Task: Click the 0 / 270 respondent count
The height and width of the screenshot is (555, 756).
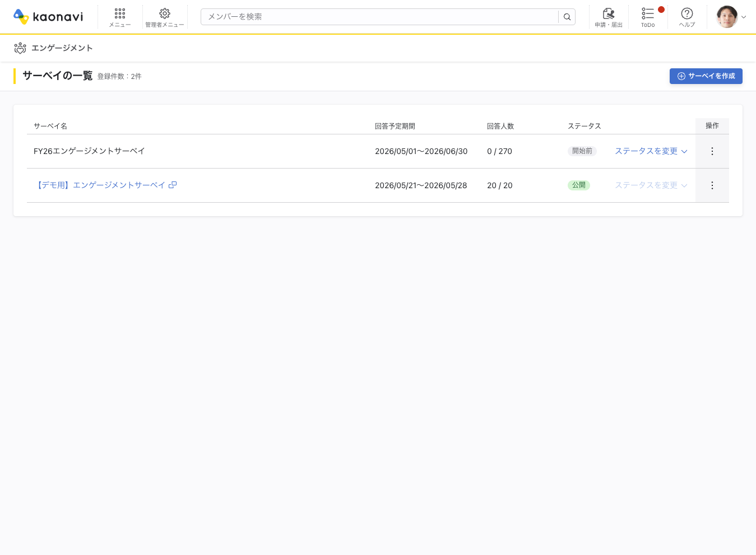Action: pos(499,151)
